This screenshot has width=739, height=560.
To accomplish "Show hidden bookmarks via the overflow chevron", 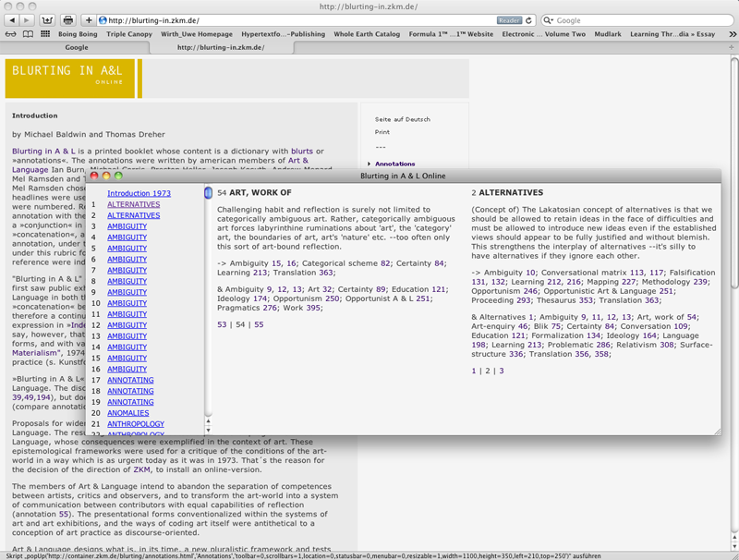I will (732, 34).
